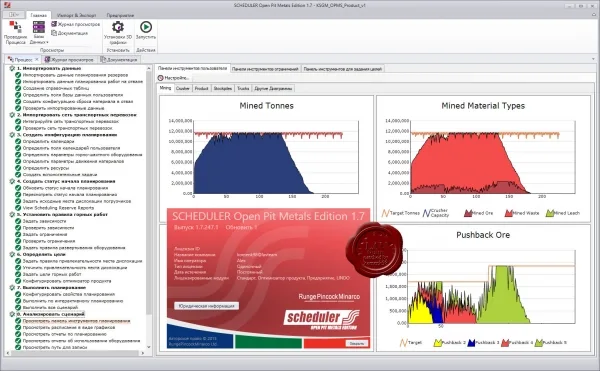
Task: Collapse the 1. Импортировать данные group
Action: tap(11, 68)
